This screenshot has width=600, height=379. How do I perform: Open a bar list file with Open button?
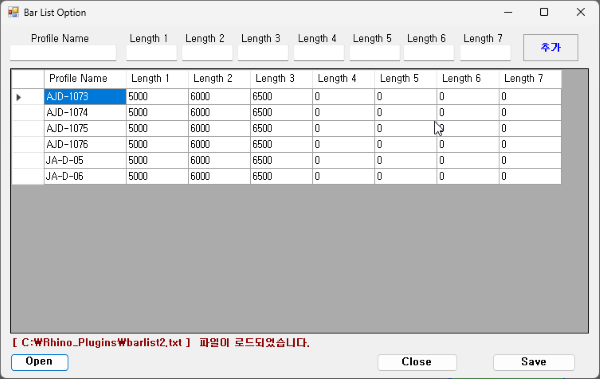[x=40, y=362]
